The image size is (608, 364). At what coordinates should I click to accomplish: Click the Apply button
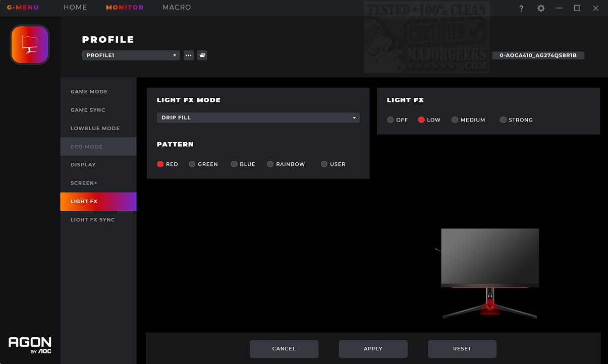pos(373,349)
